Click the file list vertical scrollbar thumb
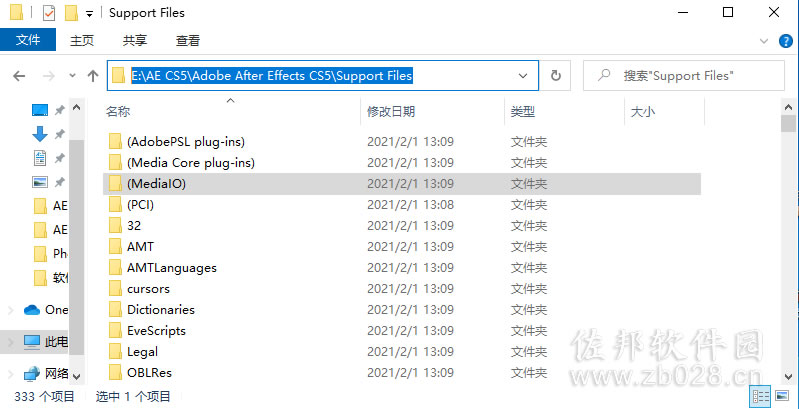The width and height of the screenshot is (799, 409). (x=788, y=123)
